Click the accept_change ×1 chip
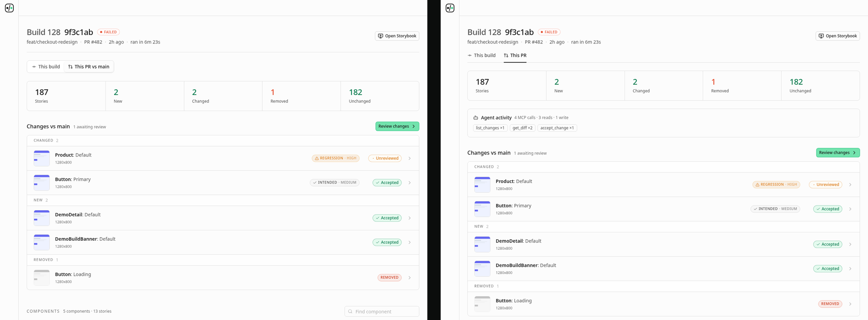 557,128
